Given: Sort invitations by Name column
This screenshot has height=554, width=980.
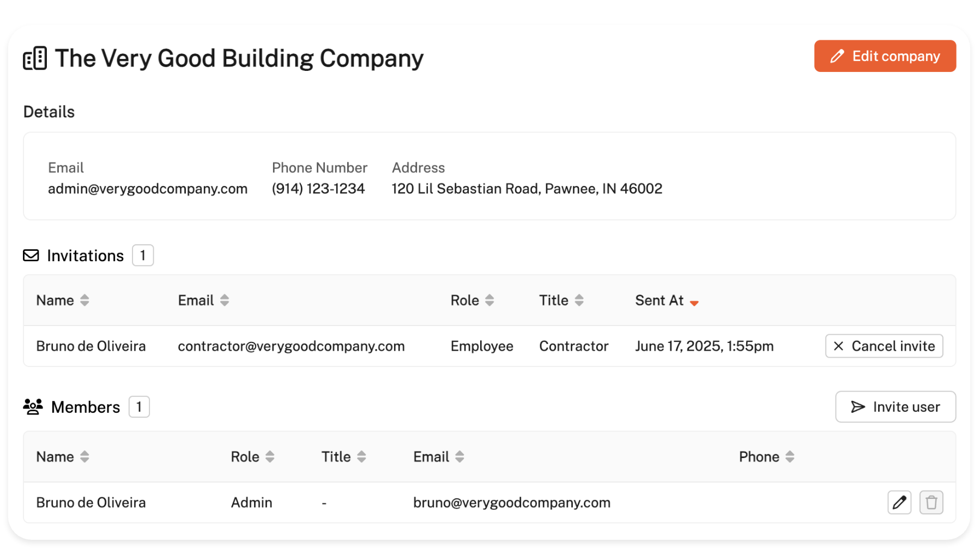Looking at the screenshot, I should point(84,300).
